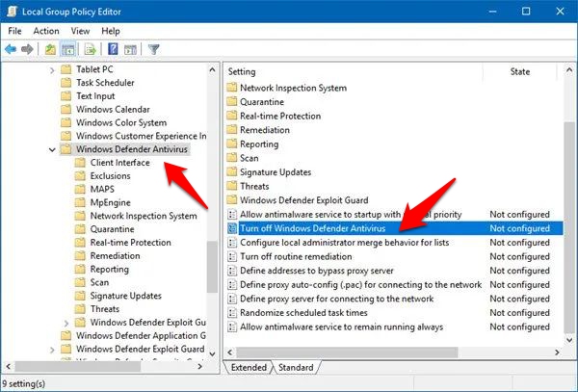
Task: Select Windows Calendar in the tree
Action: [113, 109]
